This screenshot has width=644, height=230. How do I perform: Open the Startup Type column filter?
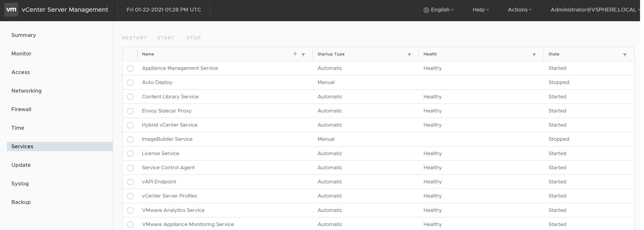click(409, 55)
